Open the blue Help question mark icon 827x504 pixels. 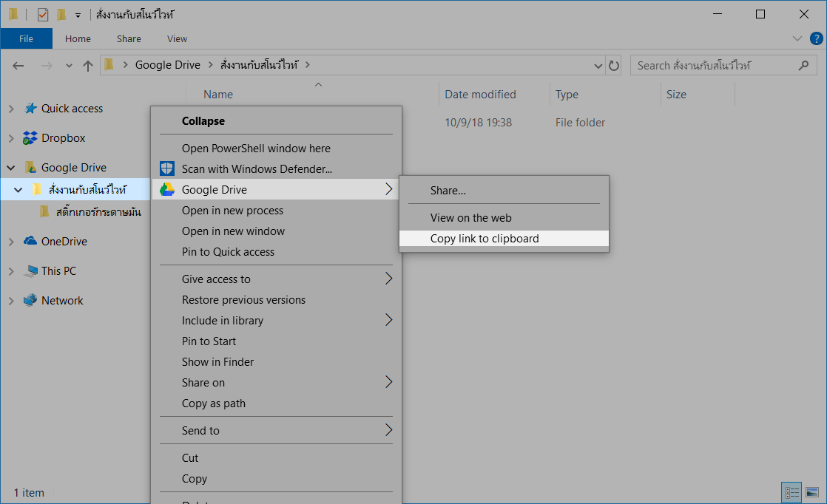click(816, 38)
